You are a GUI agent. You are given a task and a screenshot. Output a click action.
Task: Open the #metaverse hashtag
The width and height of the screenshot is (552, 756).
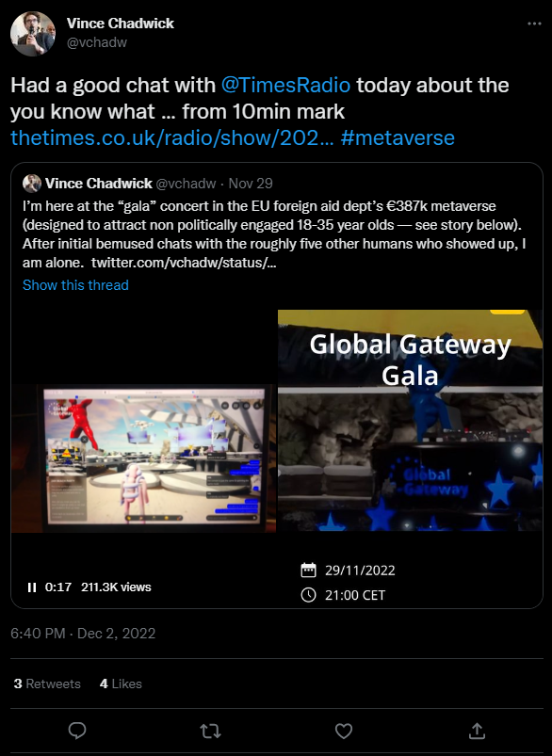pyautogui.click(x=398, y=137)
